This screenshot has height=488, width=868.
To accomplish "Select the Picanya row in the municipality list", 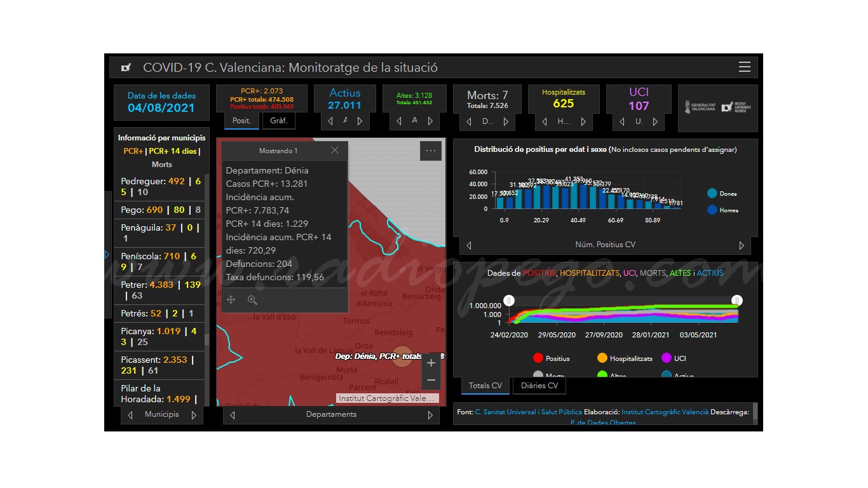I will 159,336.
